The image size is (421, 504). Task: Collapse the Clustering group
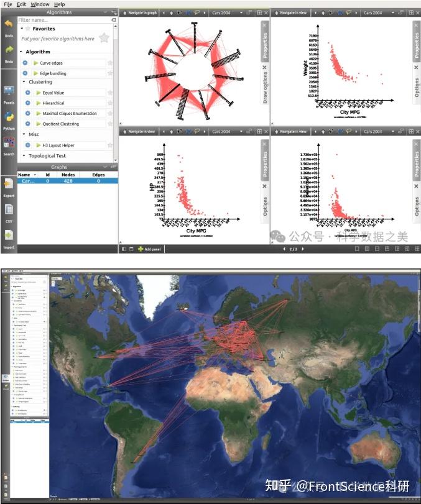click(24, 82)
